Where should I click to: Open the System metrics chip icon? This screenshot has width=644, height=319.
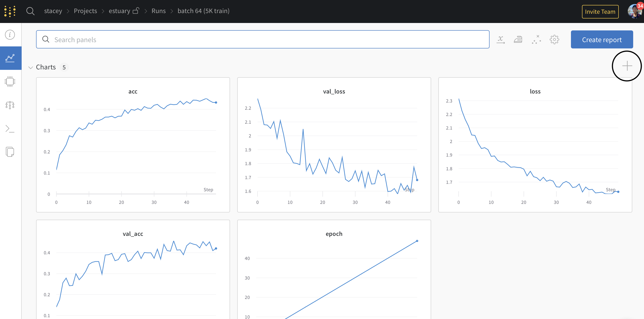point(10,81)
